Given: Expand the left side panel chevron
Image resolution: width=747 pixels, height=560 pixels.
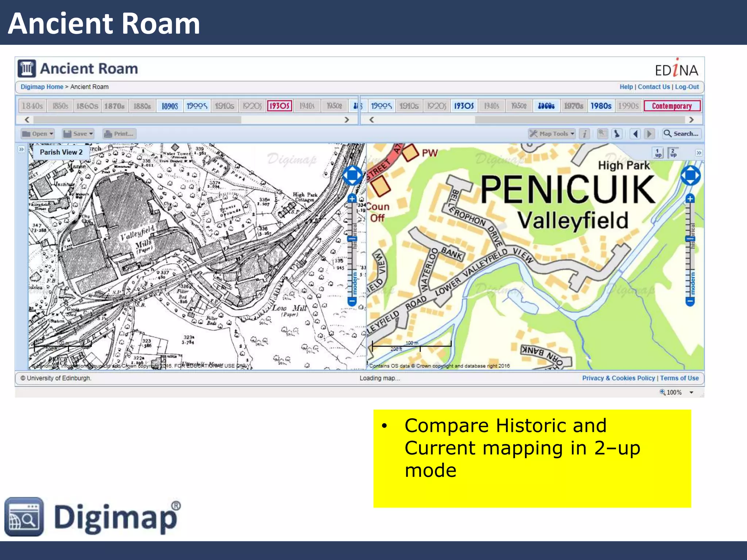Looking at the screenshot, I should [22, 149].
